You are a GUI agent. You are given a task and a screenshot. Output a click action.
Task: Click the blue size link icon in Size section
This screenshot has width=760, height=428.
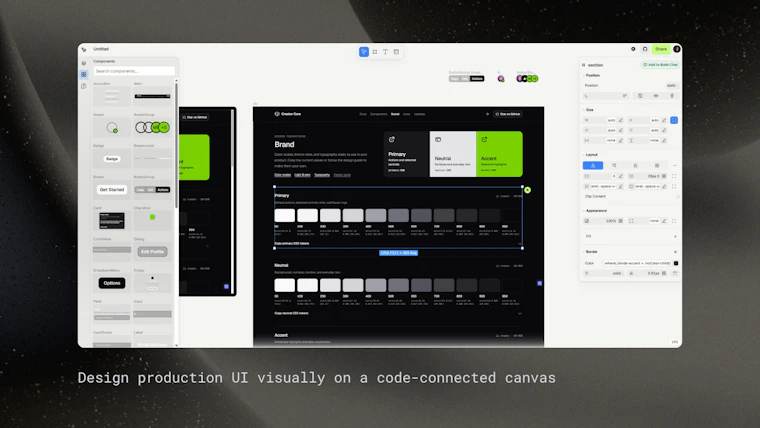(x=674, y=120)
